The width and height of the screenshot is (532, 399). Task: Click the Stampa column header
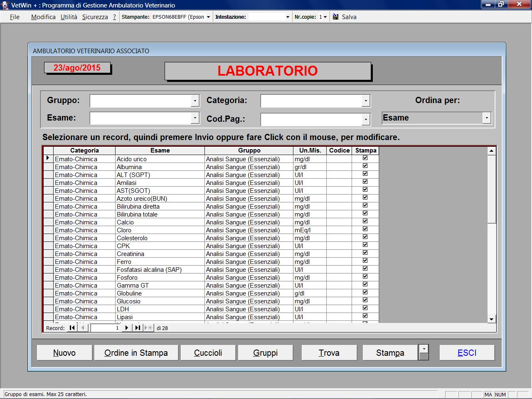(366, 150)
